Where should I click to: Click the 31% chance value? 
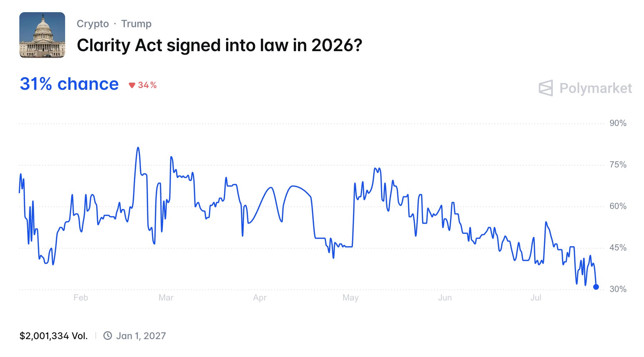[69, 84]
